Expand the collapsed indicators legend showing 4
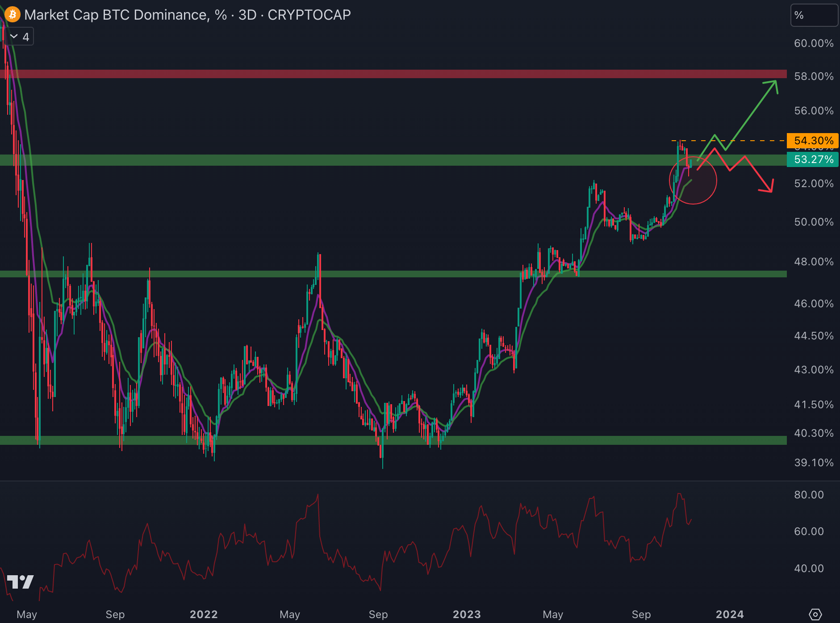This screenshot has height=623, width=840. click(x=20, y=37)
